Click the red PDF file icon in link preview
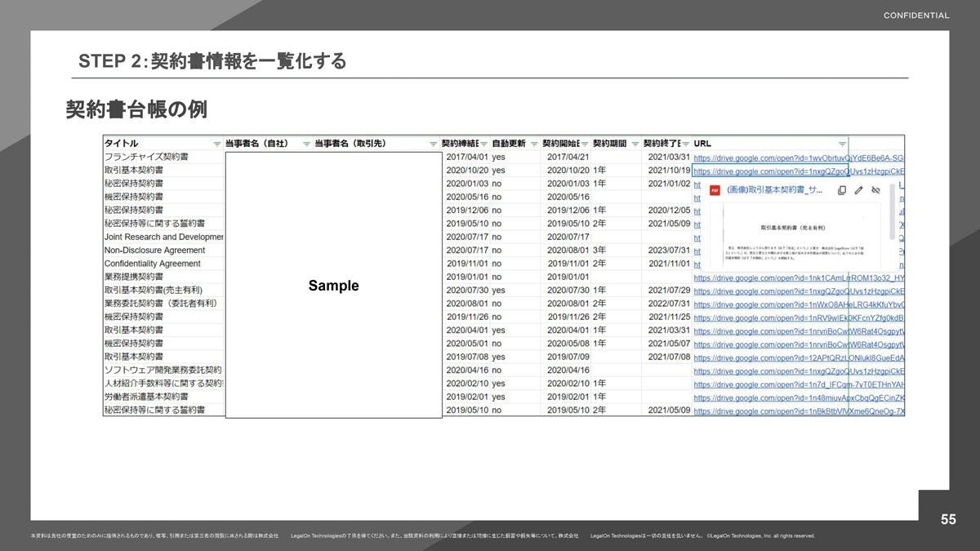Image resolution: width=980 pixels, height=551 pixels. click(715, 190)
